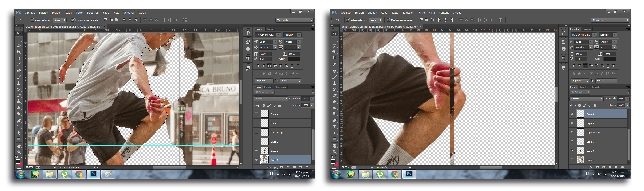
Task: Select the Type tool in left window
Action: tap(19, 127)
